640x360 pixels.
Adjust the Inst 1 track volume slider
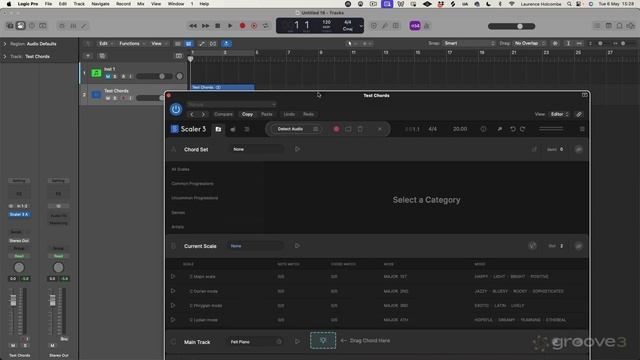154,76
